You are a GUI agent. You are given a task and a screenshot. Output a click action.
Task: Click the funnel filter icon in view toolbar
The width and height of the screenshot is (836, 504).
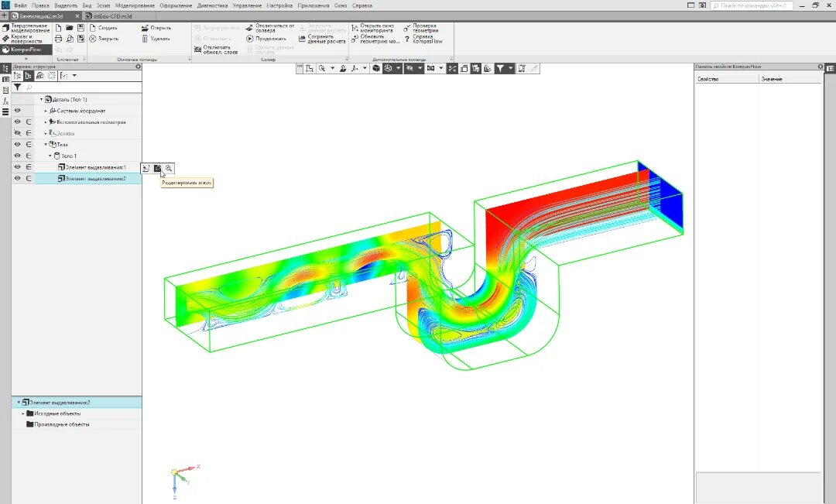(500, 68)
